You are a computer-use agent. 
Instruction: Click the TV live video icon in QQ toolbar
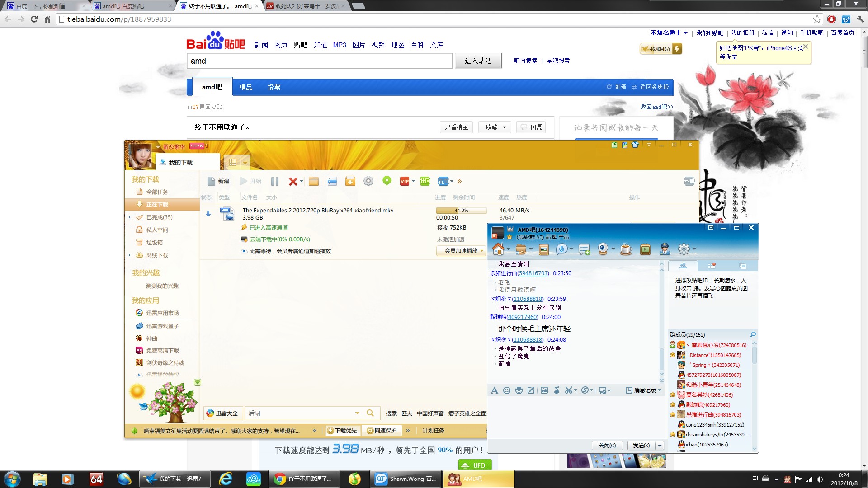pos(645,249)
